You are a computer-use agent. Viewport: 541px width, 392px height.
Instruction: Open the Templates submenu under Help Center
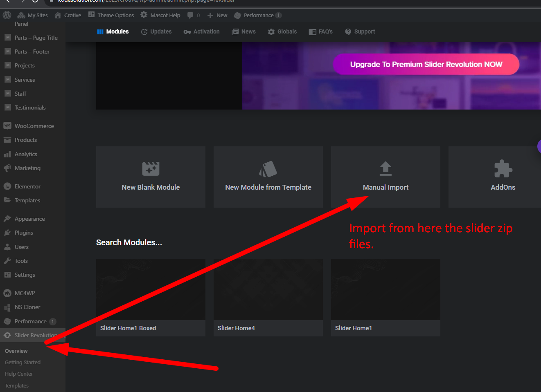17,385
